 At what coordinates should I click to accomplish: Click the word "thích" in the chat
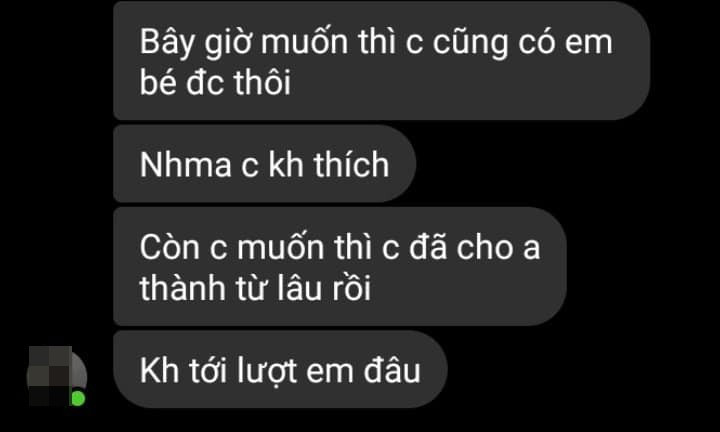tap(351, 165)
